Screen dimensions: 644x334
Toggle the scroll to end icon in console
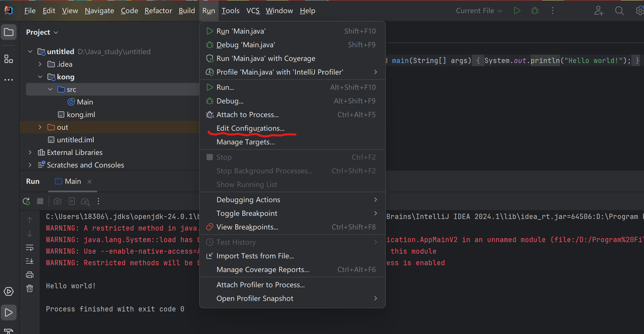pyautogui.click(x=30, y=261)
